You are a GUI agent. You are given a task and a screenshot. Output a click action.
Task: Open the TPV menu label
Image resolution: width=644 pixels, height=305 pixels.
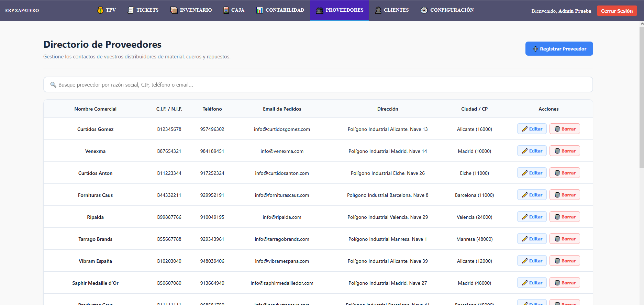point(111,10)
